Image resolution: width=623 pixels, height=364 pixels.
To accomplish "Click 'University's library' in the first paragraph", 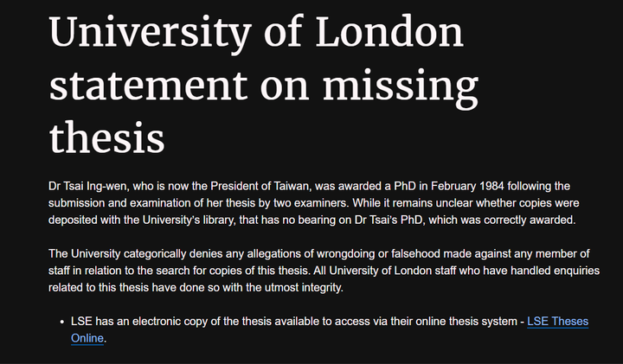I will pyautogui.click(x=188, y=220).
